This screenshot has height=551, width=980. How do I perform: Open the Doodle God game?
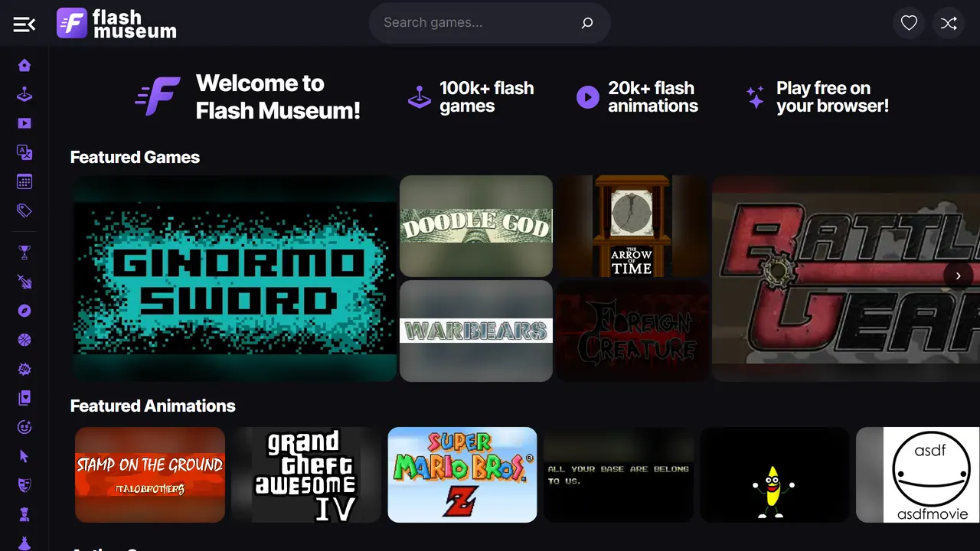476,226
